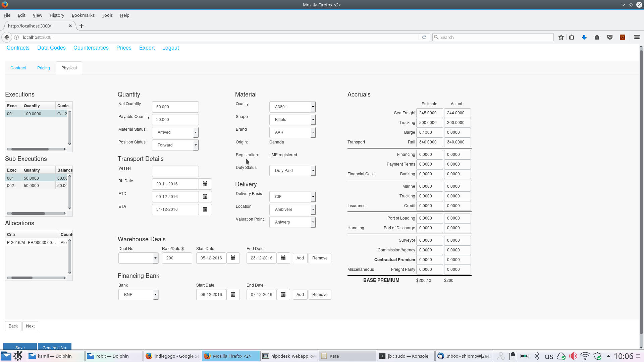Reload the page with refresh icon
This screenshot has height=362, width=644.
coord(424,37)
